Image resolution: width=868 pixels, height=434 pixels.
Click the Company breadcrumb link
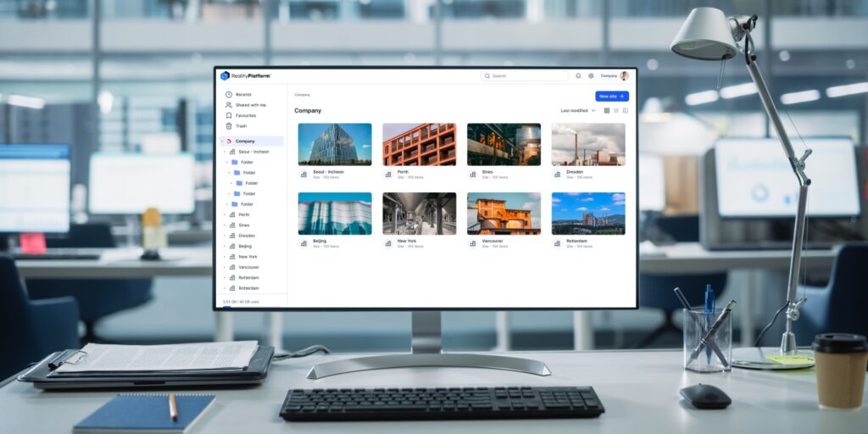(x=303, y=95)
